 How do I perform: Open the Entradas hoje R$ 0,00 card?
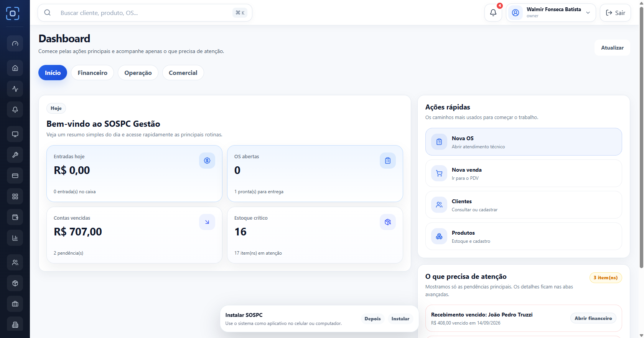[134, 174]
